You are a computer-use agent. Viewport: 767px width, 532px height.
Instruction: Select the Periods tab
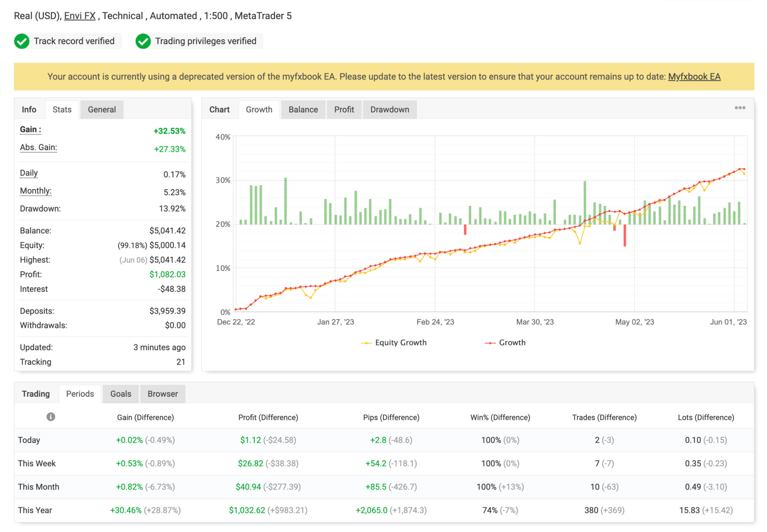pos(80,394)
